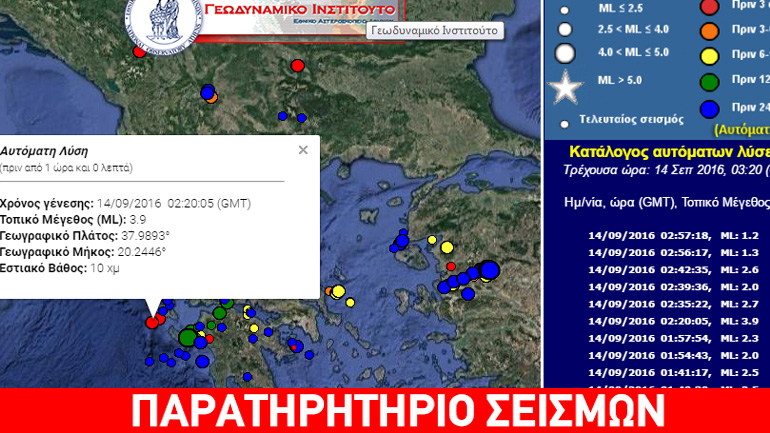Click the ML > 5.0 star icon
Viewport: 770px width, 433px height.
click(x=566, y=87)
